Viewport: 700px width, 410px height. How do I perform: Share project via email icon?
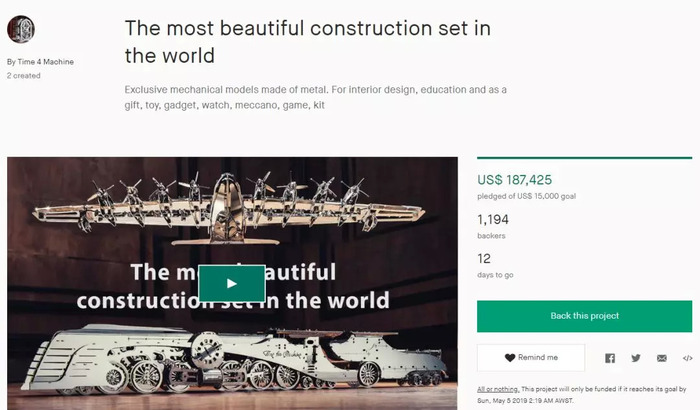coord(662,358)
